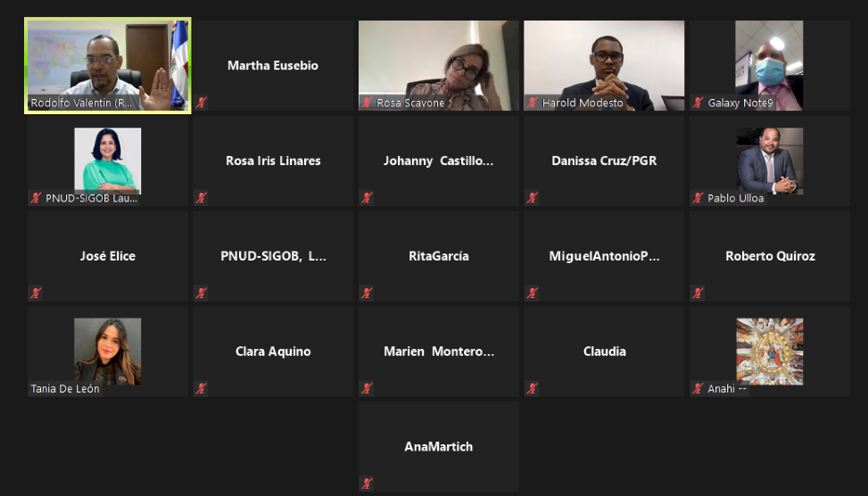Click the muted mic icon on Rosa Scavone's video

coord(367,103)
